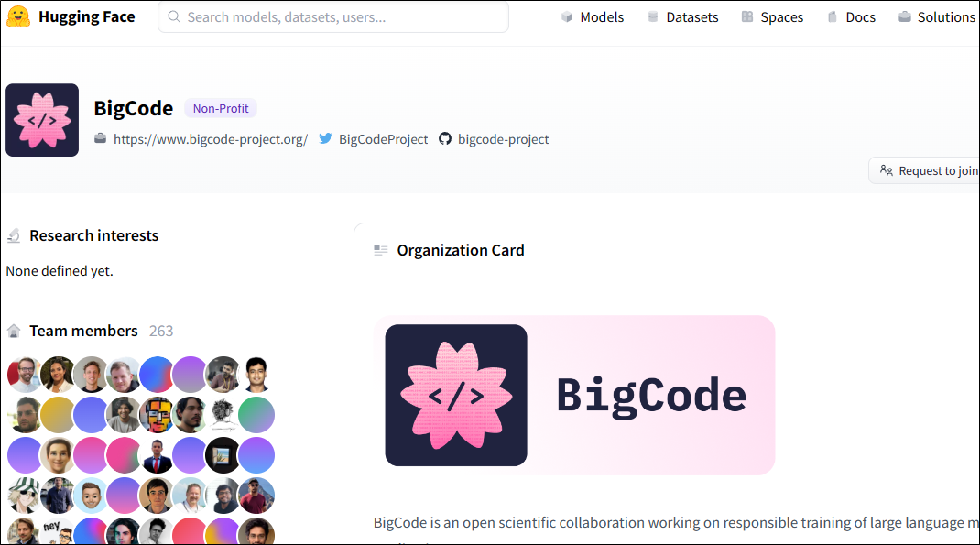The image size is (980, 545).
Task: Click the BigCode organization name heading
Action: point(133,108)
